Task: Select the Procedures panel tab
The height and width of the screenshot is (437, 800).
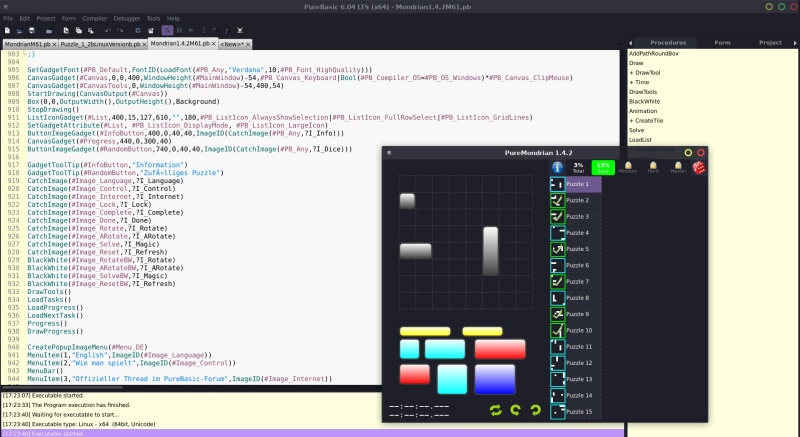Action: (x=668, y=43)
